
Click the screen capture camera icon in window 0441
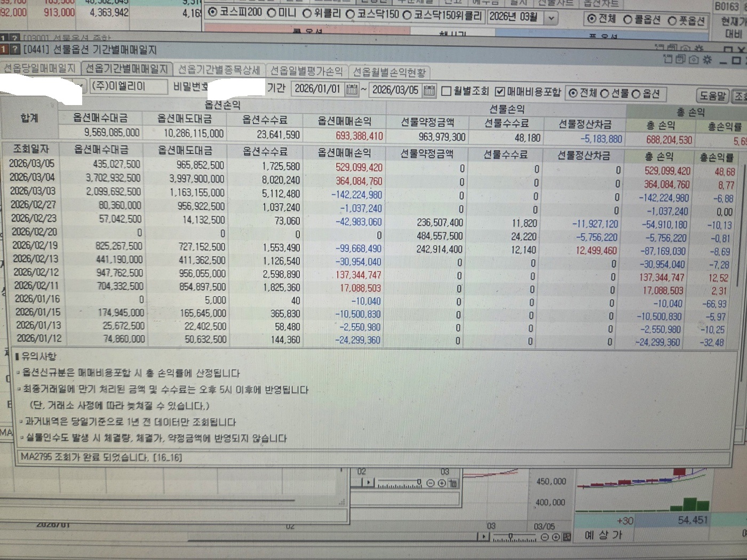pos(694,59)
